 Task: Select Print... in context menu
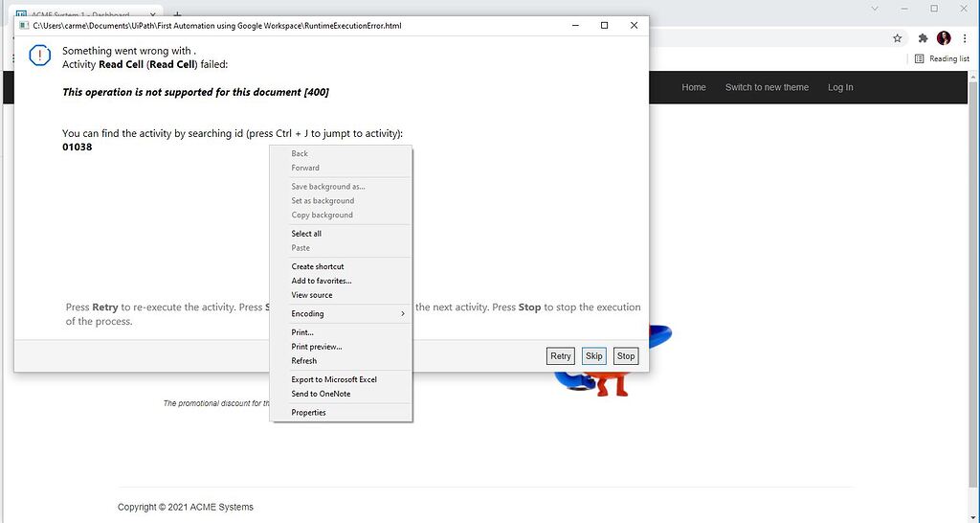click(x=341, y=332)
